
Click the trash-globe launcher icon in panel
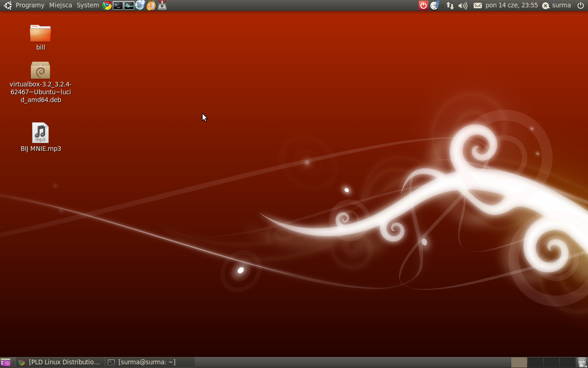140,6
